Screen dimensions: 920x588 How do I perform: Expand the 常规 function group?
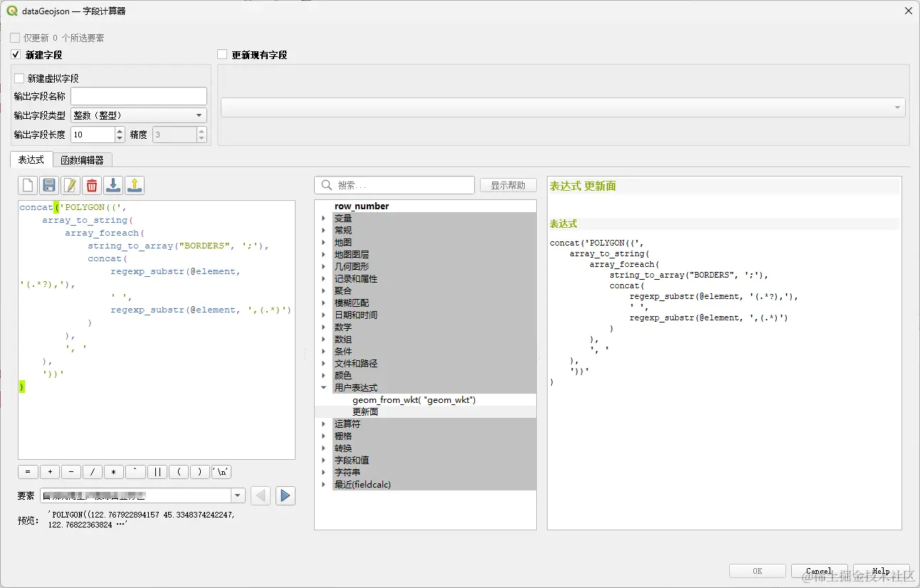[324, 231]
